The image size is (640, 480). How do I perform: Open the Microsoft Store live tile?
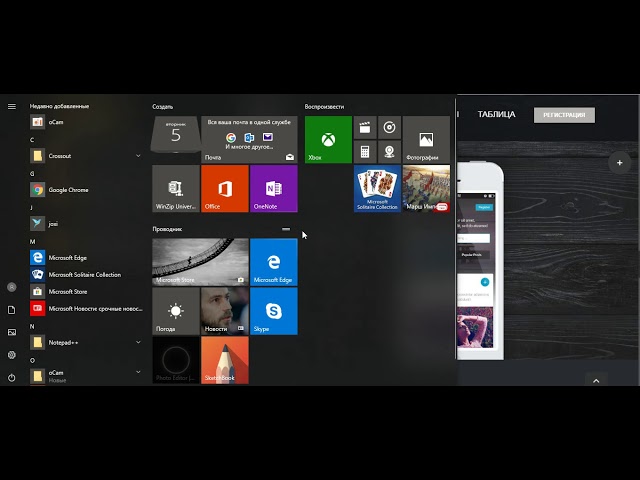click(200, 262)
